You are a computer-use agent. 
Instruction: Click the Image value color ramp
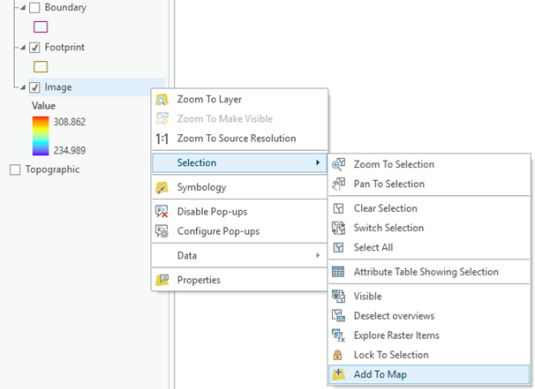[x=41, y=136]
